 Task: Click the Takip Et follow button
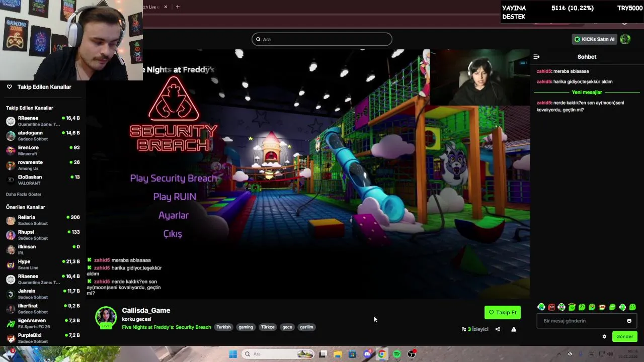[503, 312]
